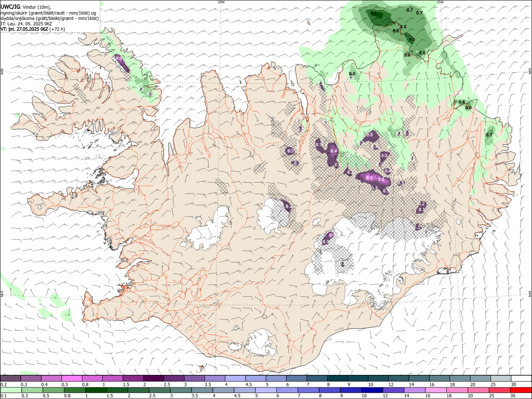Click the '30' label in upper legend
Viewport: 532px width, 399px height.
point(513,384)
